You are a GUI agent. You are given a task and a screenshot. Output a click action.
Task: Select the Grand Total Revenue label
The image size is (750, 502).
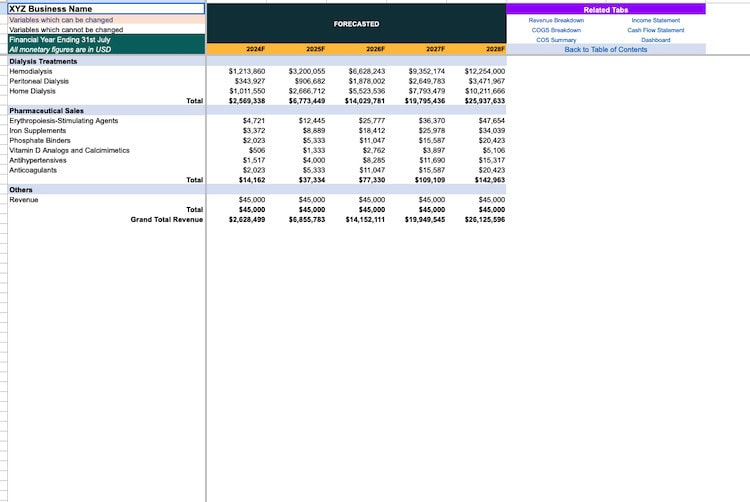click(x=166, y=219)
